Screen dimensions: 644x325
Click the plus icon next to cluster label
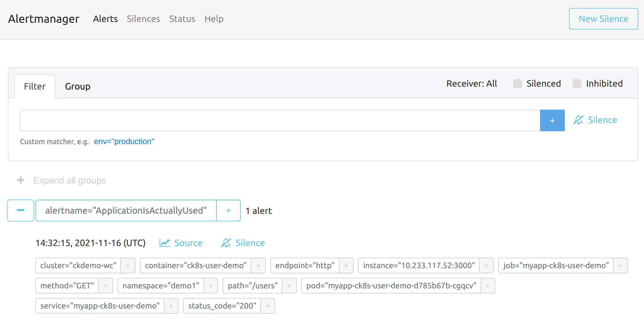click(127, 265)
